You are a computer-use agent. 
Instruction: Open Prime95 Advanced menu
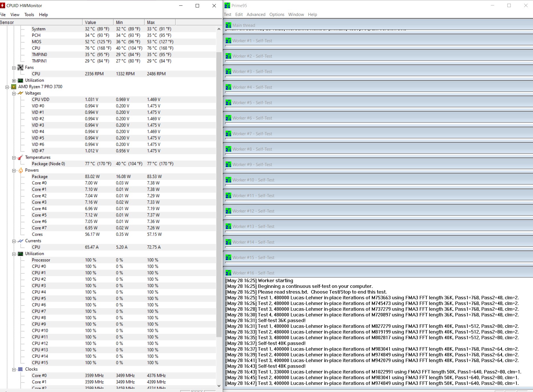256,15
